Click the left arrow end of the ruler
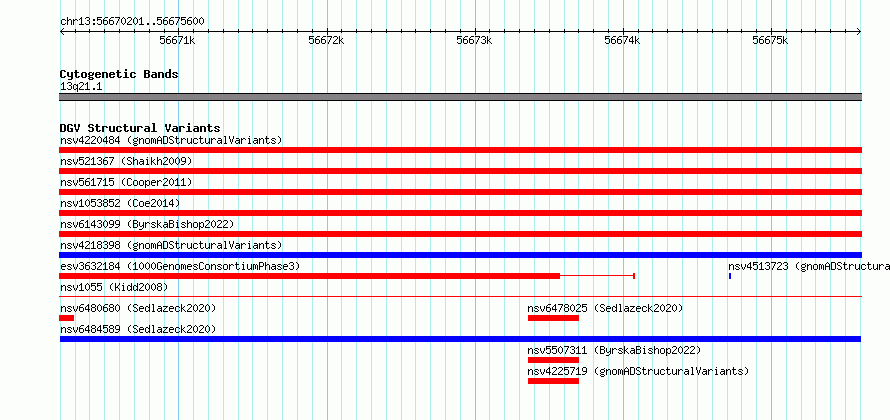 [x=61, y=32]
